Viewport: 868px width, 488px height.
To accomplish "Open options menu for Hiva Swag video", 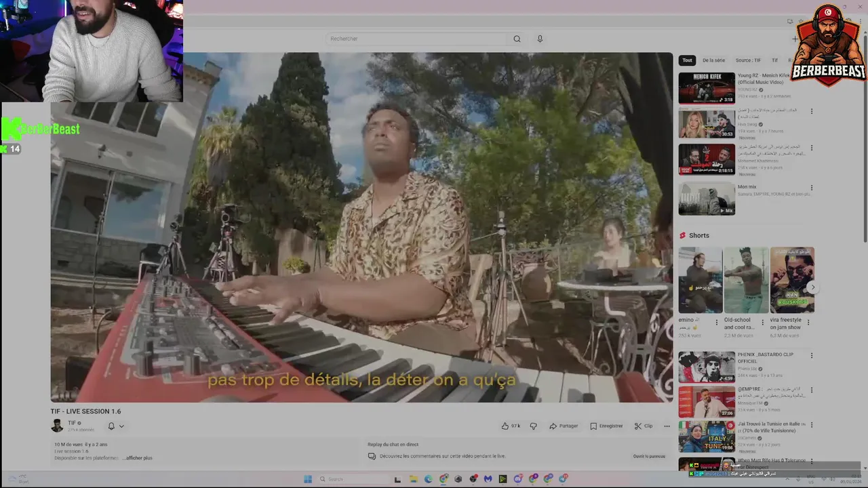I will point(812,111).
